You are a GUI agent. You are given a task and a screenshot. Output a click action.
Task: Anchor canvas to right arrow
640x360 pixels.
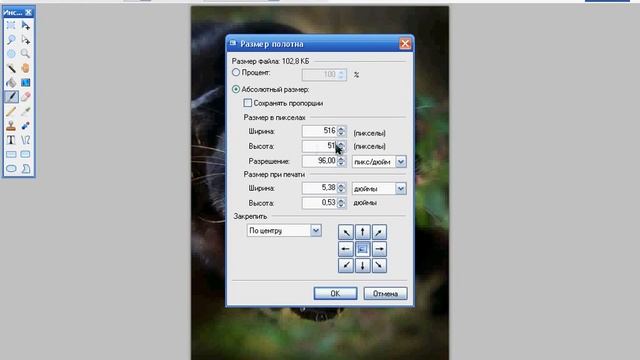click(379, 249)
